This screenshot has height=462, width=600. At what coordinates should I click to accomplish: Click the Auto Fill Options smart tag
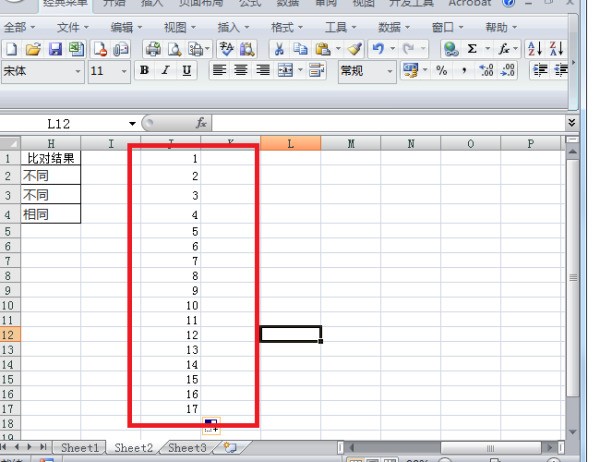(211, 426)
